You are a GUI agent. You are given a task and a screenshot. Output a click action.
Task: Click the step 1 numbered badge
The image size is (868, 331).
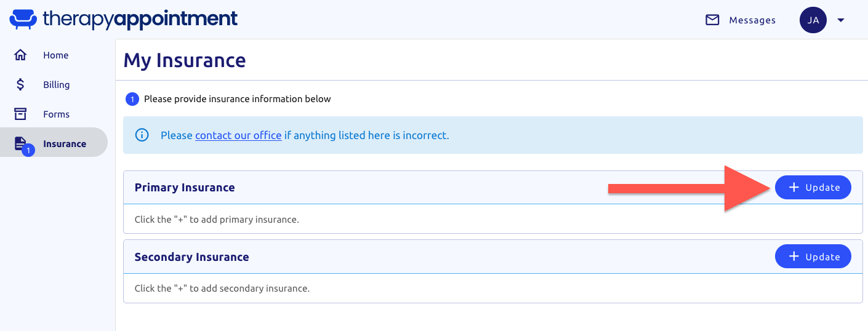pos(132,98)
